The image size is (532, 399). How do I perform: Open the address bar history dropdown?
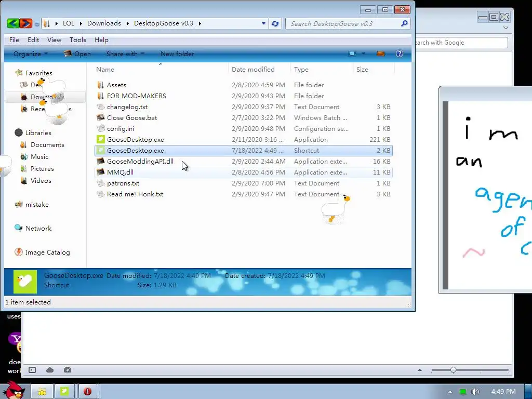coord(263,23)
